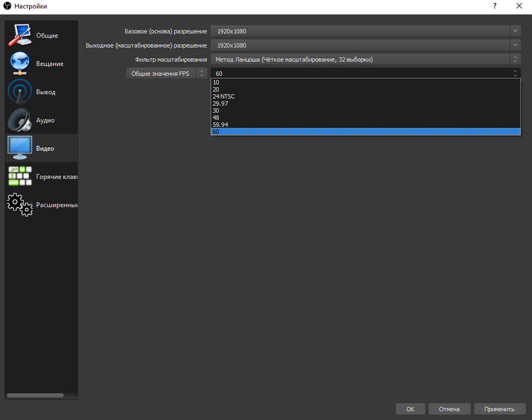Click the sidebar horizontal scrollbar
This screenshot has width=532, height=420.
[35, 395]
